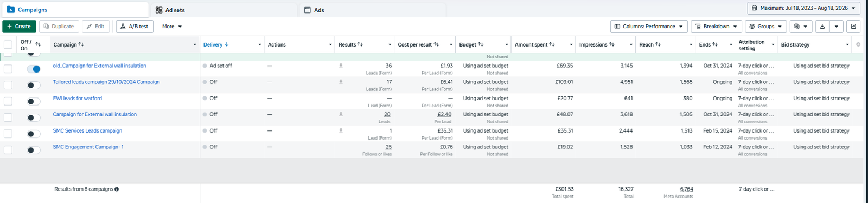Click the green Create button
The image size is (868, 203).
(x=20, y=26)
